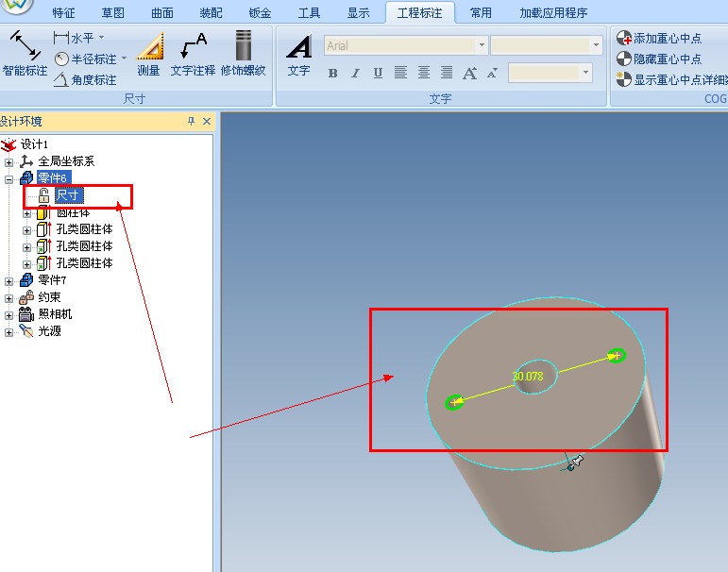This screenshot has width=728, height=572.
Task: Open the 半径标注 dropdown arrow
Action: (123, 59)
